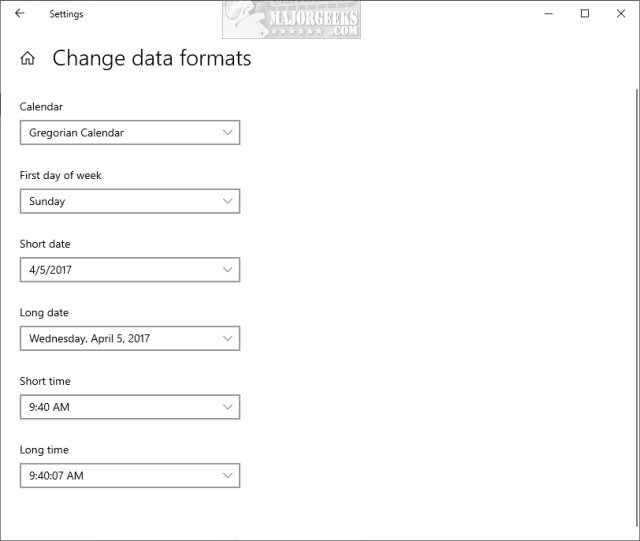Go to Settings home via house icon
Viewport: 640px width, 541px height.
coord(27,59)
